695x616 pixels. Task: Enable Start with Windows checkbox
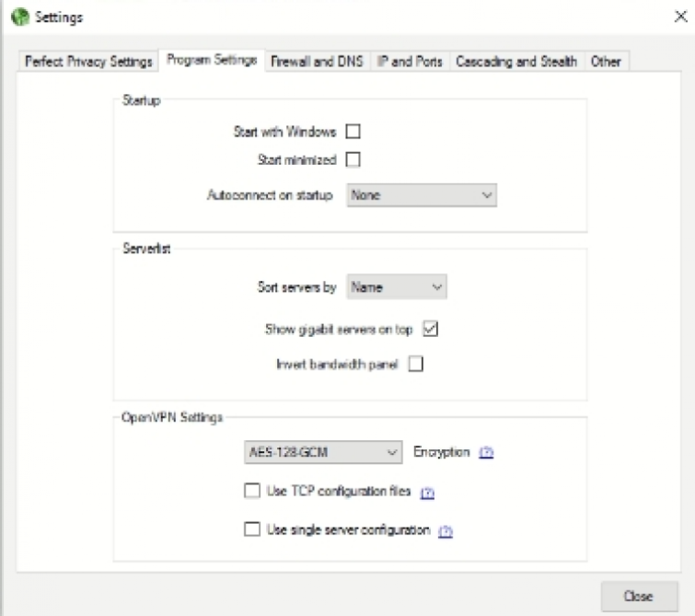pos(353,132)
